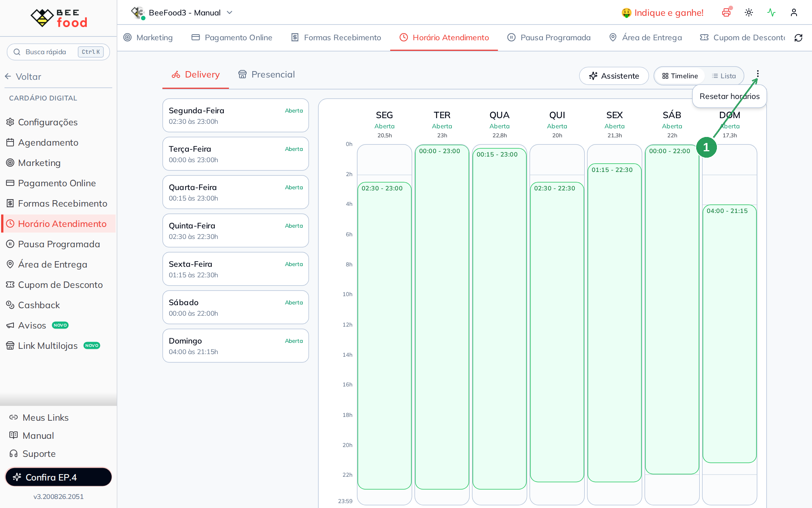Click the Meus Links chain icon
The height and width of the screenshot is (508, 812).
[14, 417]
